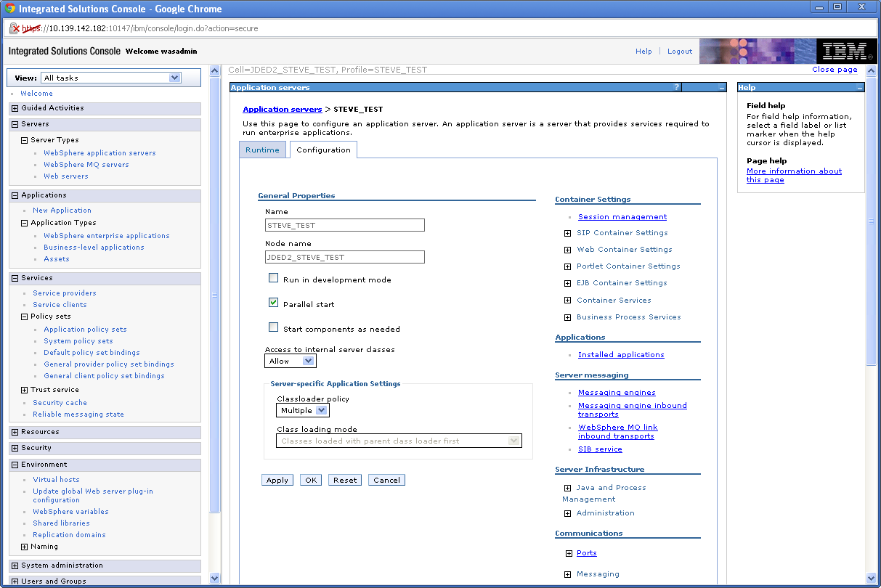Expand Portlet Container Settings

coord(568,266)
